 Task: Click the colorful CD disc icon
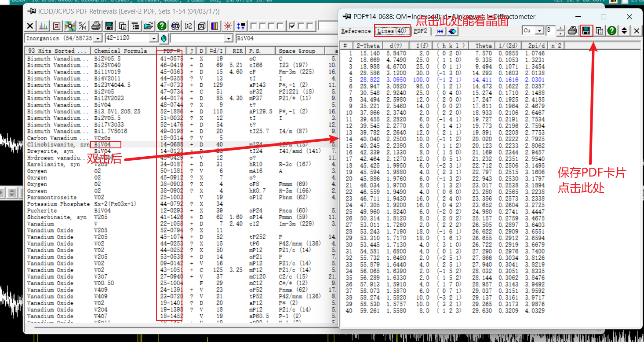click(69, 26)
